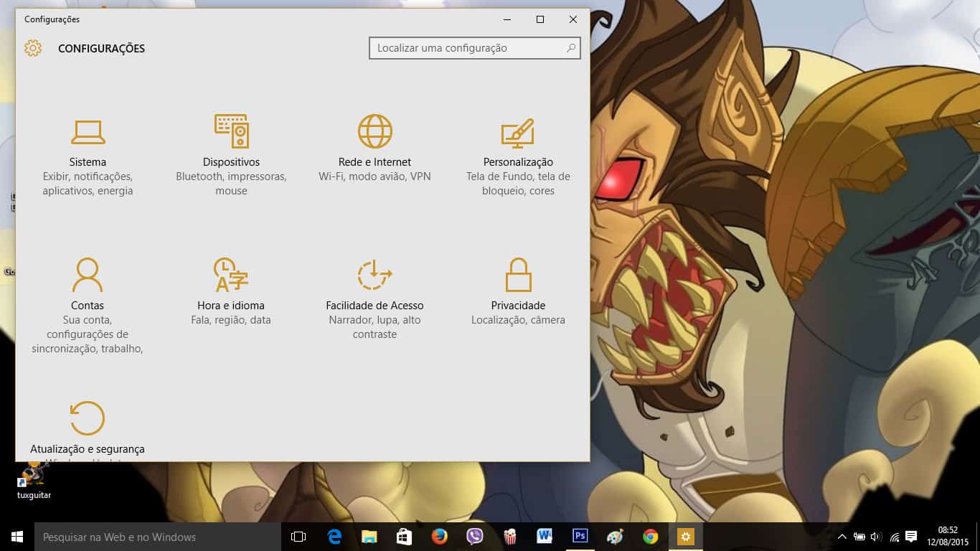This screenshot has height=551, width=980.
Task: Open Rede e Internet settings
Action: [374, 143]
